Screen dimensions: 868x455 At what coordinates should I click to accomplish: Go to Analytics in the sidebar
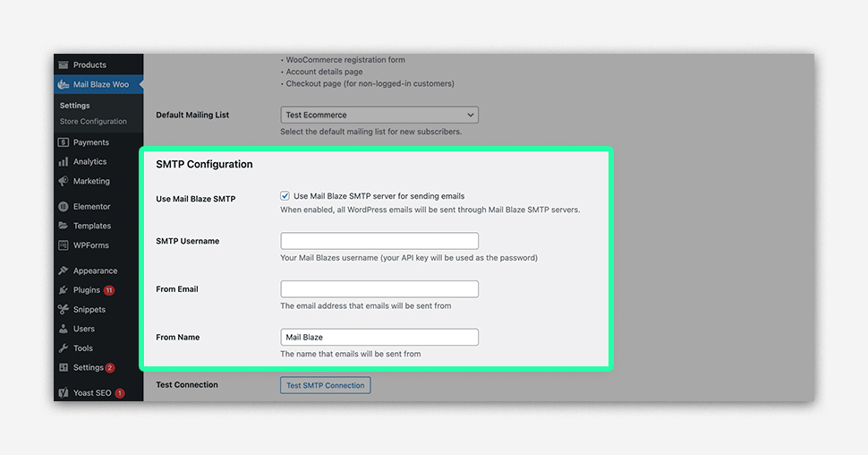[98, 162]
